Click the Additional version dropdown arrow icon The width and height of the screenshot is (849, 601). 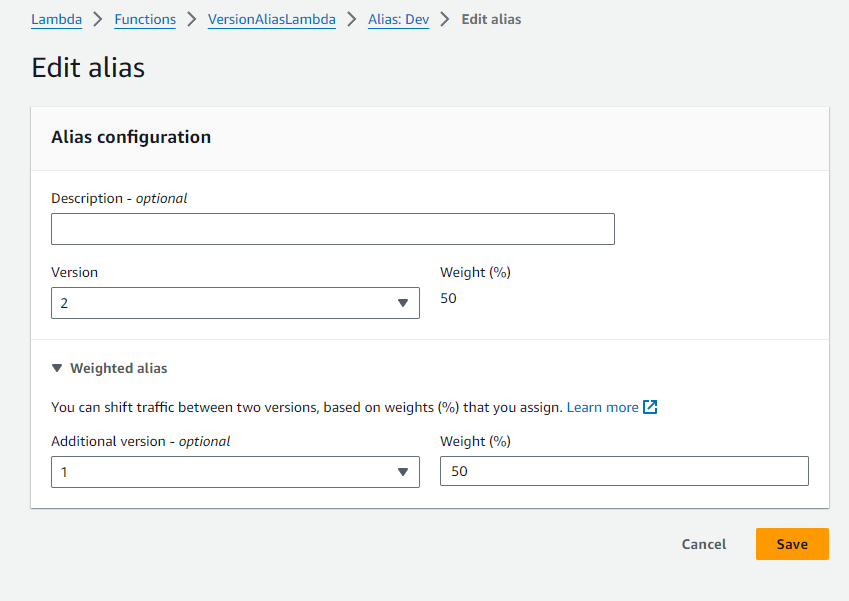pos(403,472)
